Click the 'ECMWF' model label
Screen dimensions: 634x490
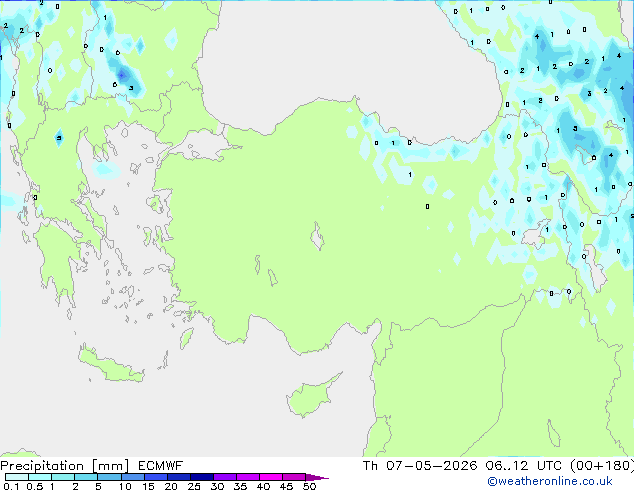point(160,466)
